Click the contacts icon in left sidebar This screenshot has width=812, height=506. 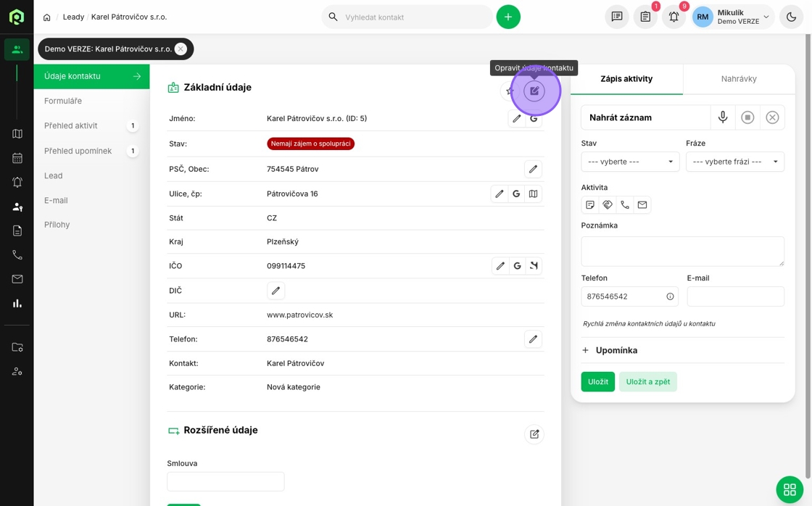[17, 50]
